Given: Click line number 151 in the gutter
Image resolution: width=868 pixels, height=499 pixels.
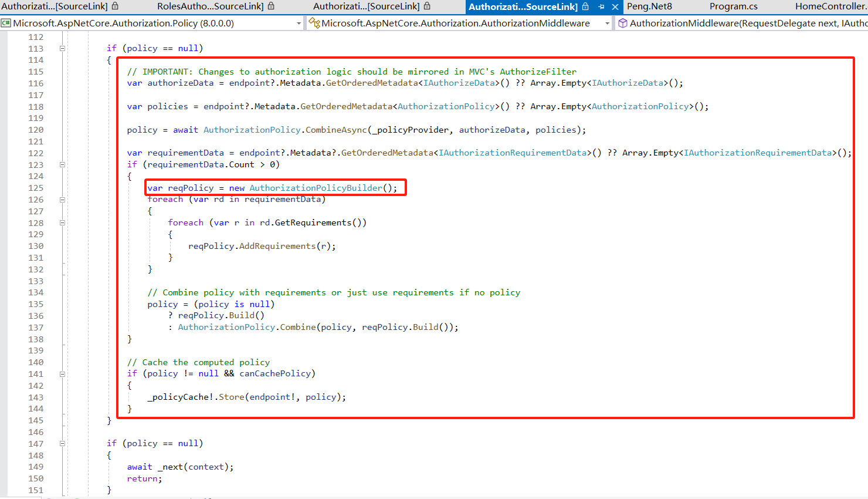Looking at the screenshot, I should click(x=36, y=490).
